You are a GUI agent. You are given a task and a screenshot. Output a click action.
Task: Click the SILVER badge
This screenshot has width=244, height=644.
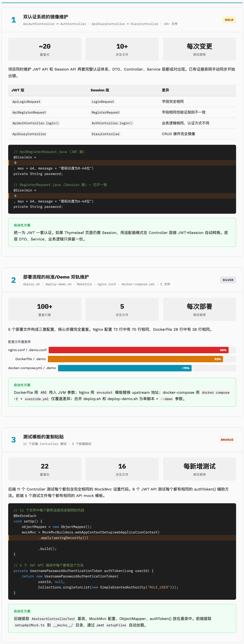(228, 280)
